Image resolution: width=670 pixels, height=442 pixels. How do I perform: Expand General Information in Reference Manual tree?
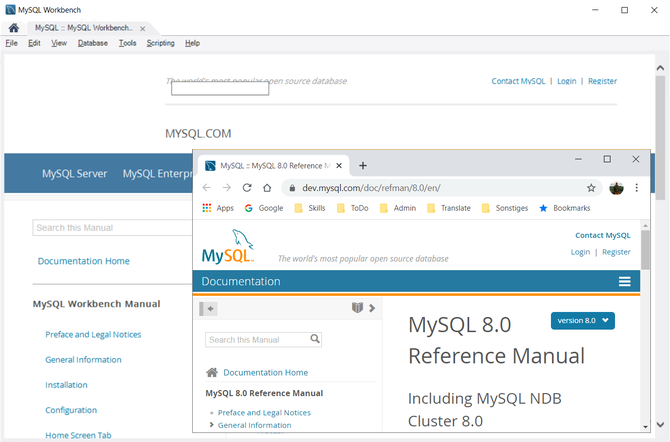[212, 425]
